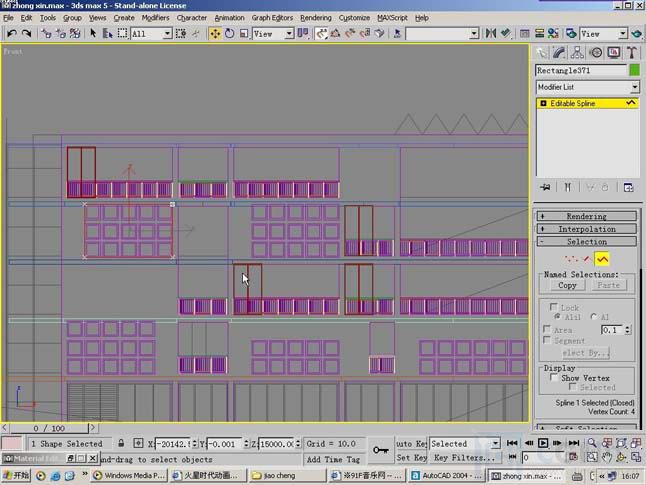Click the Add Time Tag field
Image resolution: width=646 pixels, height=485 pixels.
(x=333, y=459)
